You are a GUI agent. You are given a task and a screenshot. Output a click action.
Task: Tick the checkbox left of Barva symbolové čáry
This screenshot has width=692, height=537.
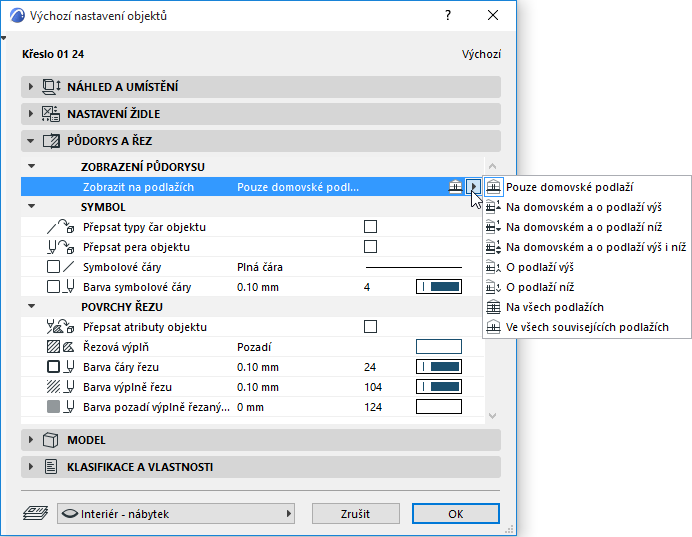53,287
